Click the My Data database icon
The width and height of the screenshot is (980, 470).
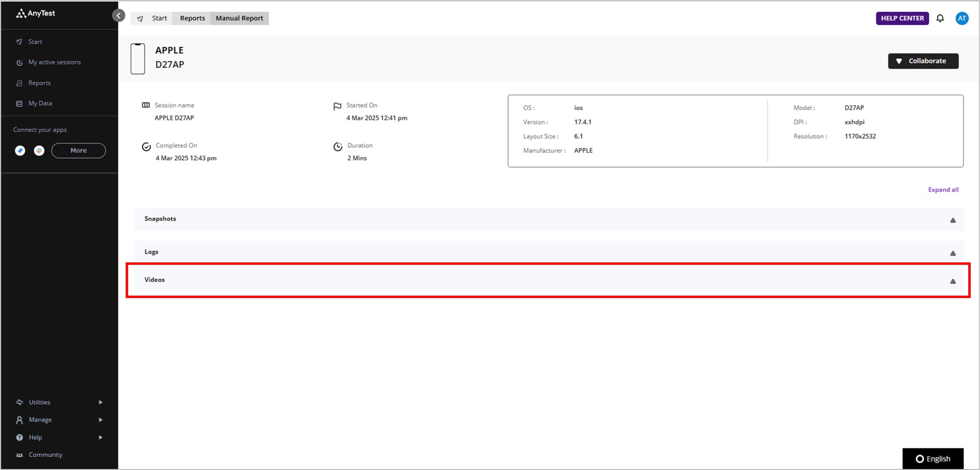(x=19, y=104)
